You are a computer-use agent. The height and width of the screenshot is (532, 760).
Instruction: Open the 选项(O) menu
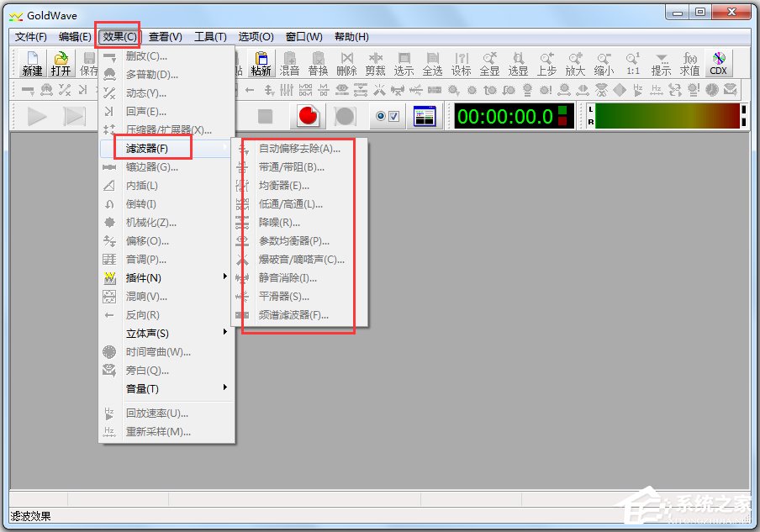[256, 37]
